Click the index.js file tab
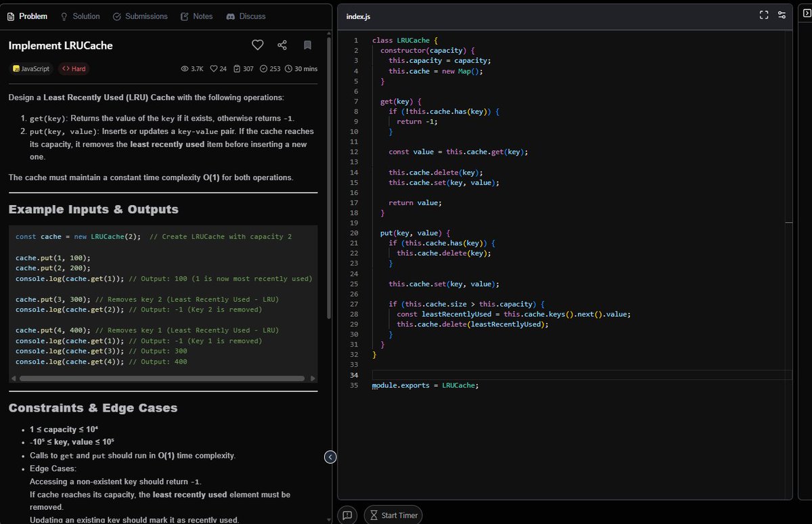Screen dimensions: 812x524 coord(358,16)
